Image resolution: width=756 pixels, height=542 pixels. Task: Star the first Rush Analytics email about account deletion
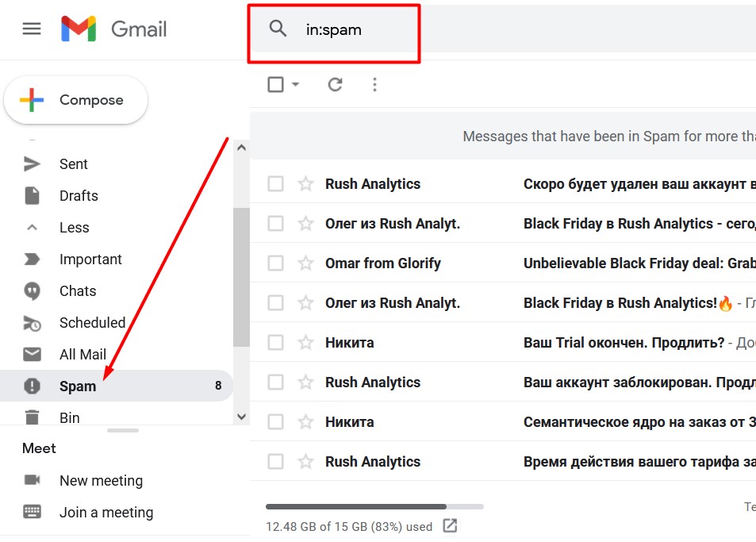[305, 184]
